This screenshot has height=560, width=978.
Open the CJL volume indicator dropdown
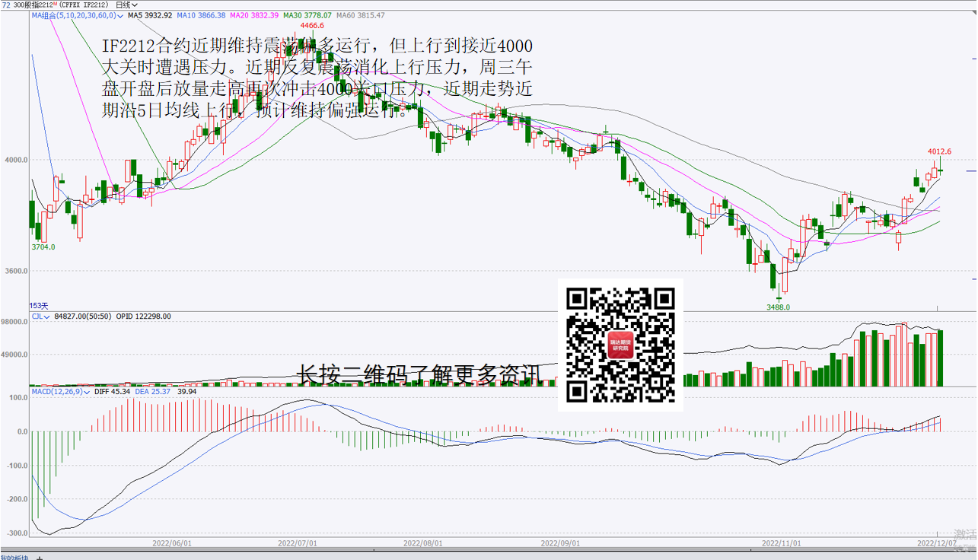(x=46, y=317)
